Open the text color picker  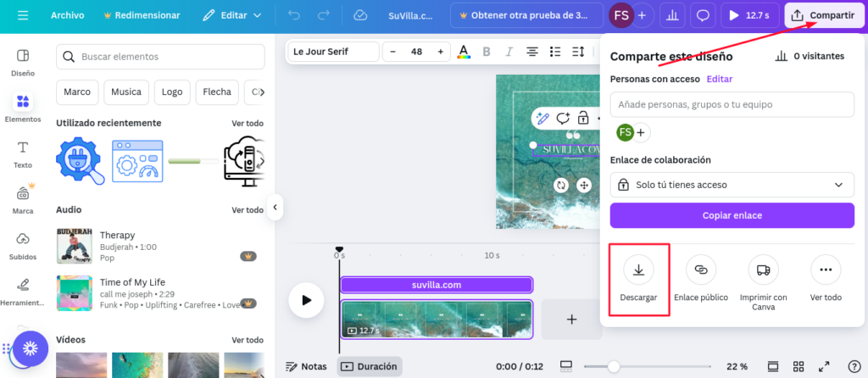click(x=464, y=52)
